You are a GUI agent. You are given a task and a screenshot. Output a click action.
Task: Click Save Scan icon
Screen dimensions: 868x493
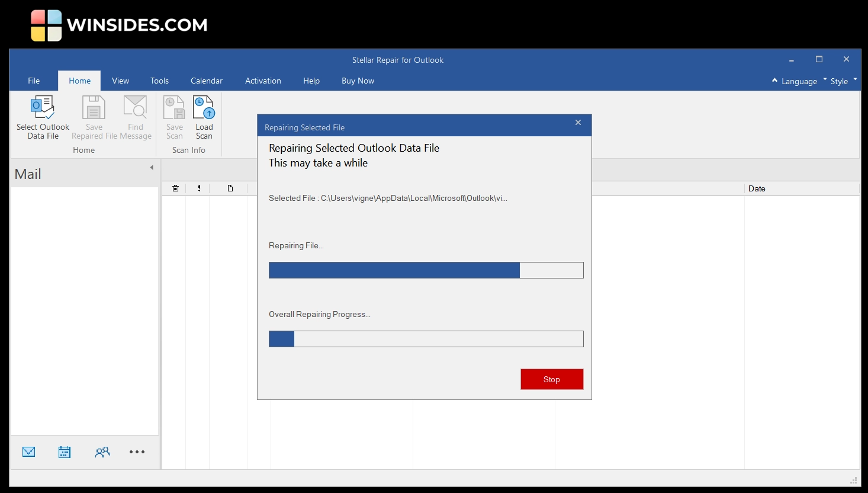pyautogui.click(x=175, y=108)
